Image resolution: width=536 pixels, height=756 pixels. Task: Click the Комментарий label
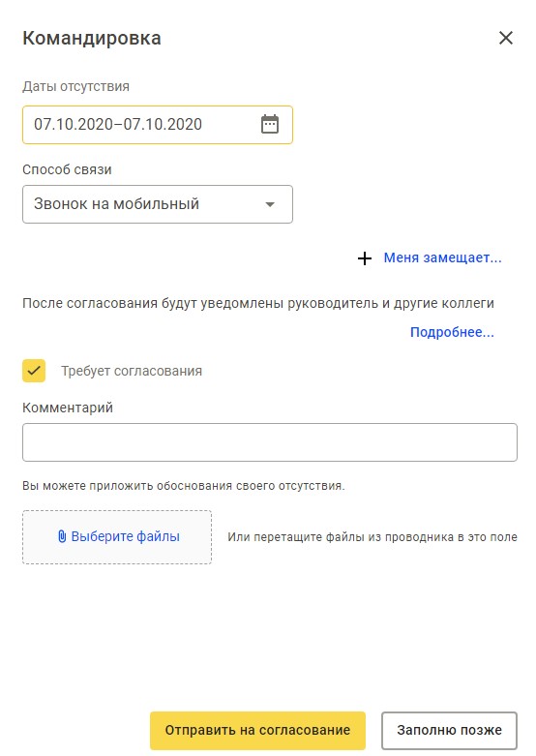coord(68,408)
